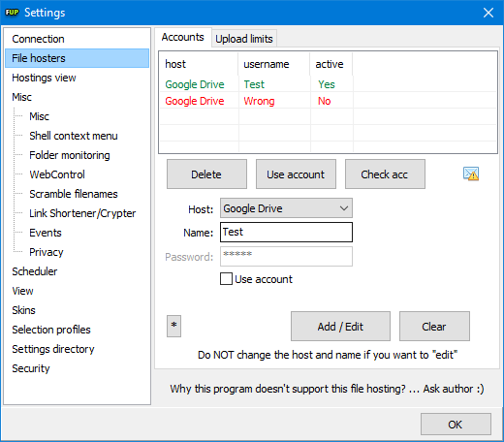Click the envelope warning icon
The width and height of the screenshot is (504, 442).
tap(471, 174)
